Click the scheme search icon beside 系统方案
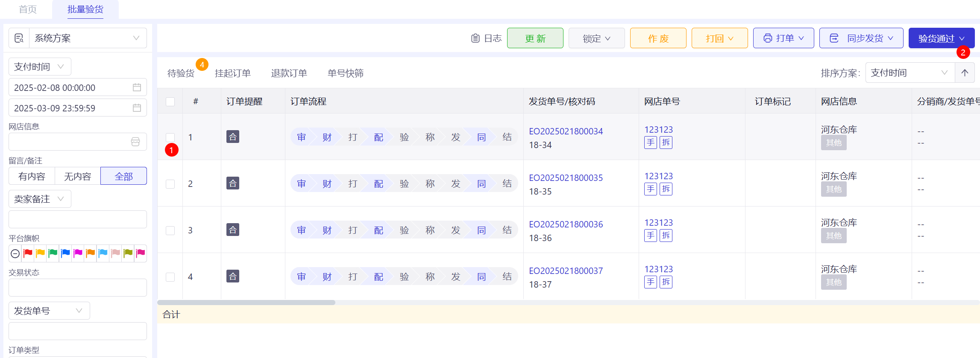 coord(19,38)
